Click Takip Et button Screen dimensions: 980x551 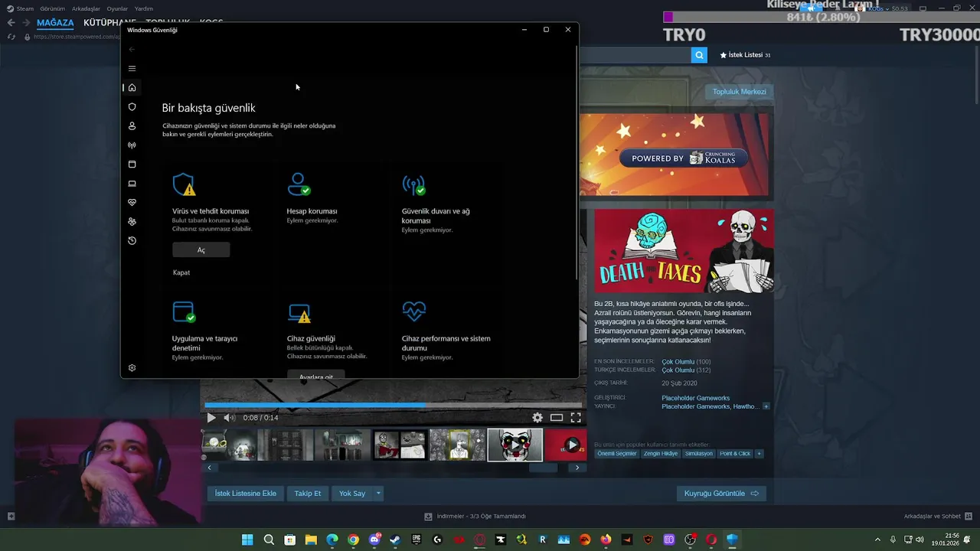click(308, 494)
